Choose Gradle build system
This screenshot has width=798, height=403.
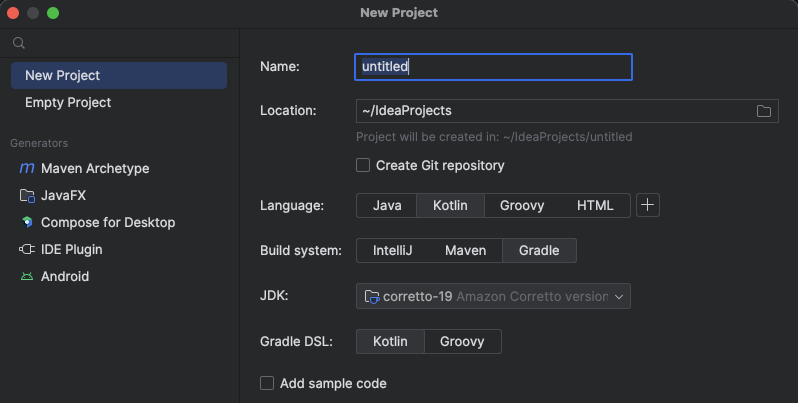click(x=539, y=250)
